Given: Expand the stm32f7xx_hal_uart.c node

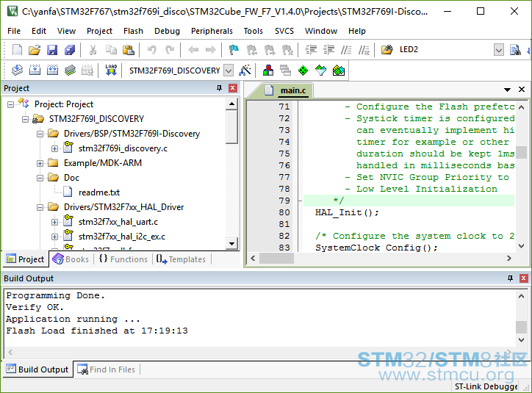Looking at the screenshot, I should click(x=54, y=222).
